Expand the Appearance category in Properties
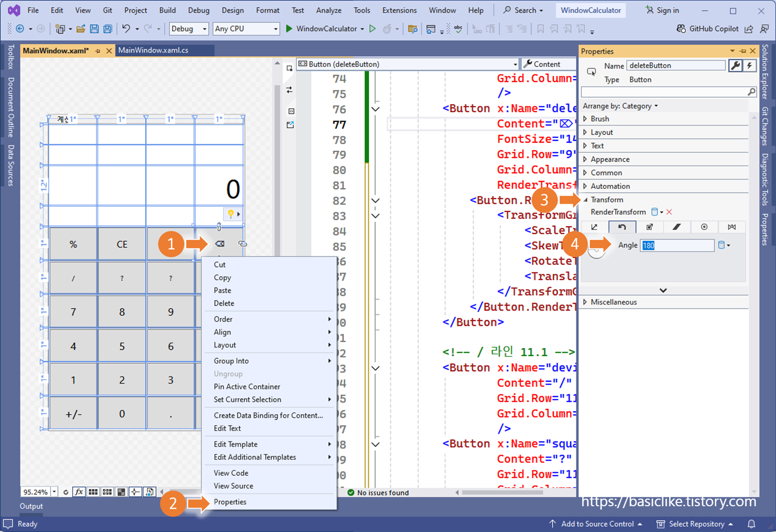 585,159
